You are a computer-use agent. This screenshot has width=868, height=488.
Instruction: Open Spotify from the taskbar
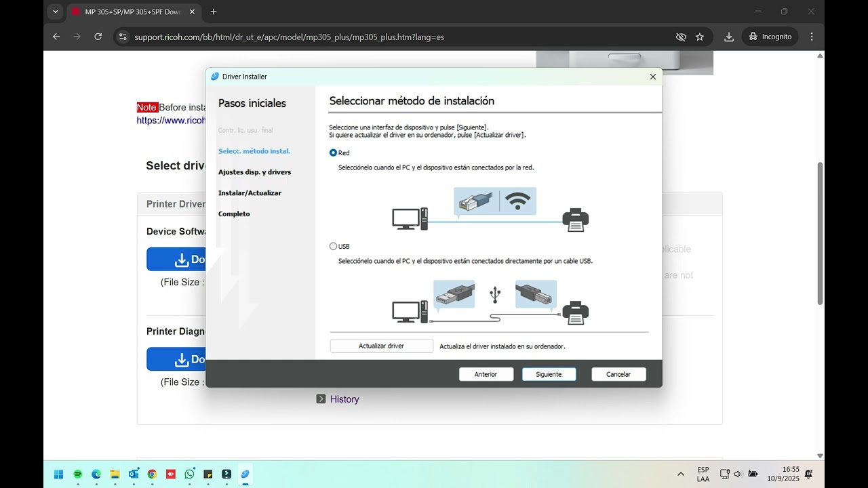77,474
